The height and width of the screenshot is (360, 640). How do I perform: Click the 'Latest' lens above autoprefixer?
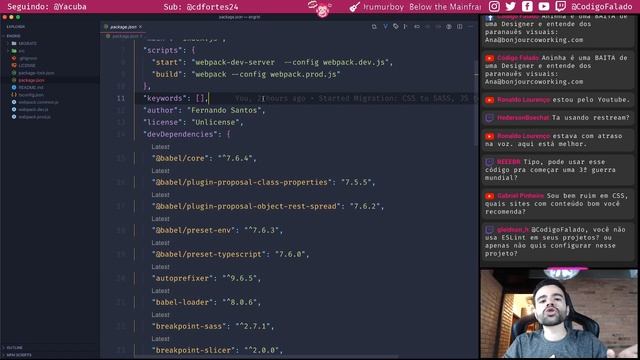pyautogui.click(x=160, y=267)
